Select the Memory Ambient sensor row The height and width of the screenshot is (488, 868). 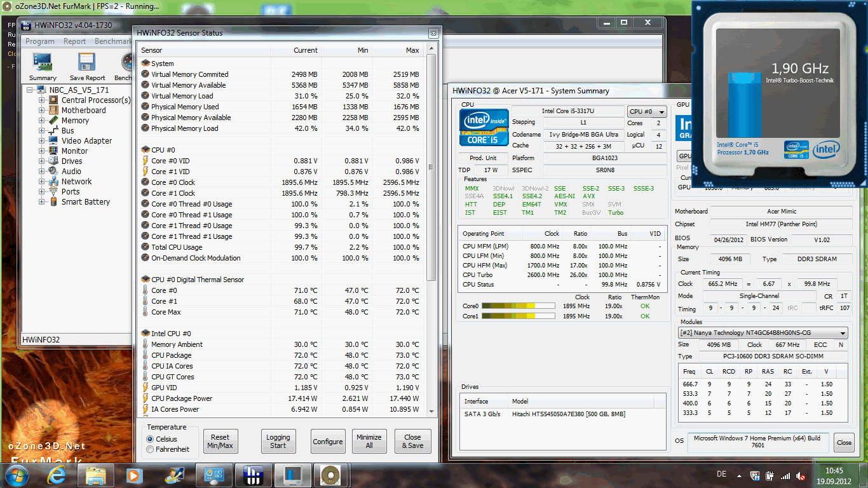281,344
